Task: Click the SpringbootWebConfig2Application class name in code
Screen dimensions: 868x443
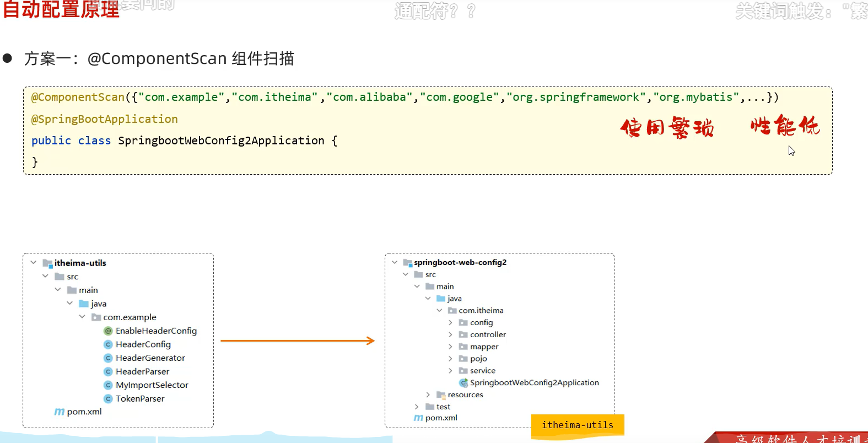Action: point(221,141)
